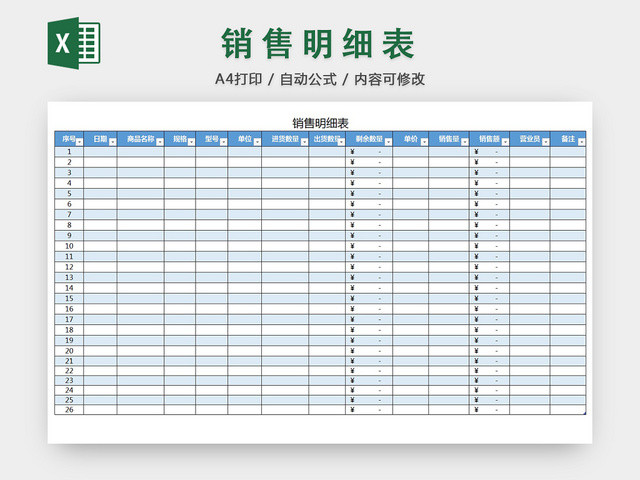Select the 规格 header label
This screenshot has height=480, width=640.
[x=180, y=139]
